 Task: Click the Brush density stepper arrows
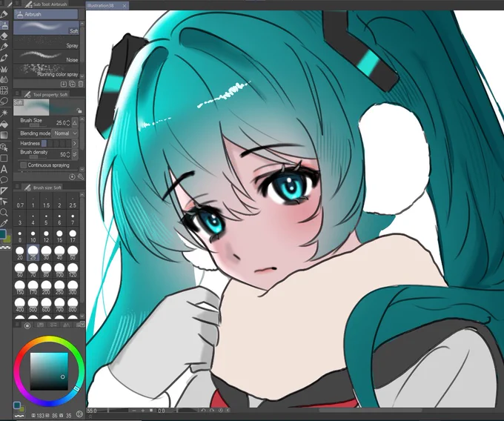pos(68,155)
